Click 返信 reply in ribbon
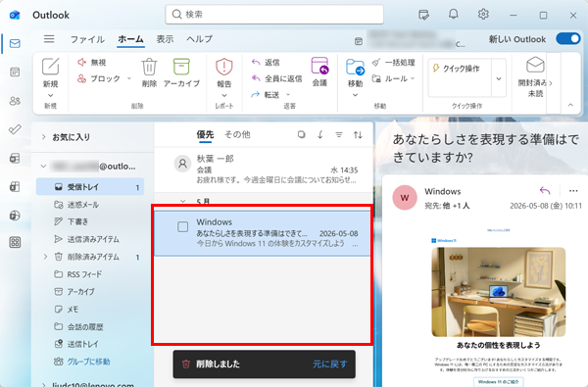This screenshot has height=387, width=588. [x=266, y=63]
